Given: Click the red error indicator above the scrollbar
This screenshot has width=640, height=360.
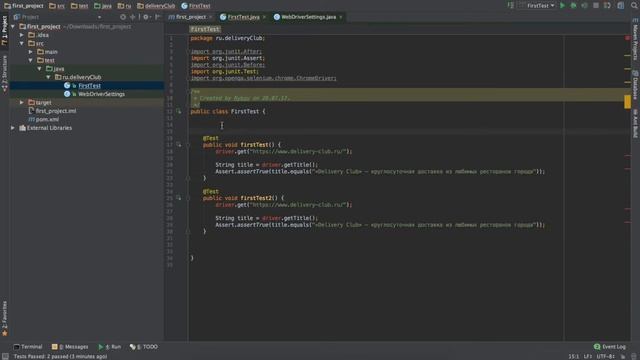Looking at the screenshot, I should click(627, 38).
